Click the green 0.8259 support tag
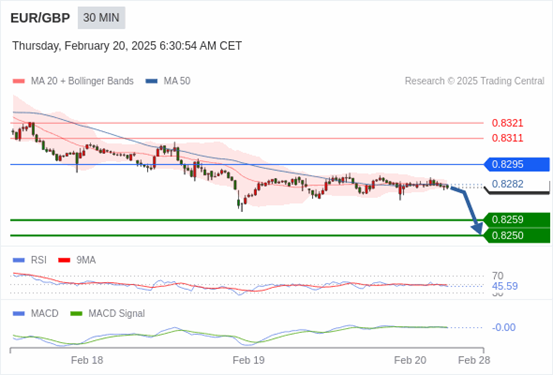 click(x=517, y=220)
